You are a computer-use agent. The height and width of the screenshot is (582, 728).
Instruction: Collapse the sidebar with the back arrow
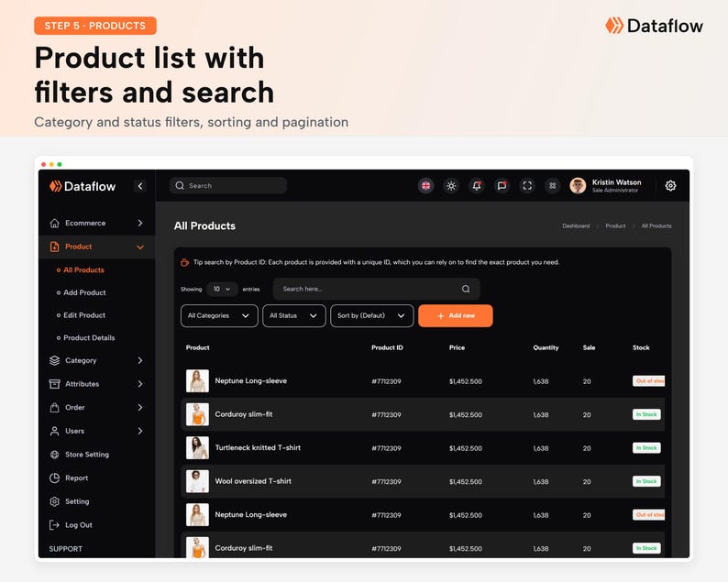pos(140,186)
